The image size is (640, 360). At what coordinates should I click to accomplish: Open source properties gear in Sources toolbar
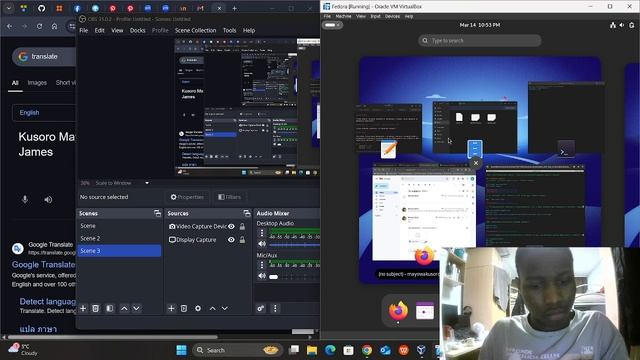[198, 309]
